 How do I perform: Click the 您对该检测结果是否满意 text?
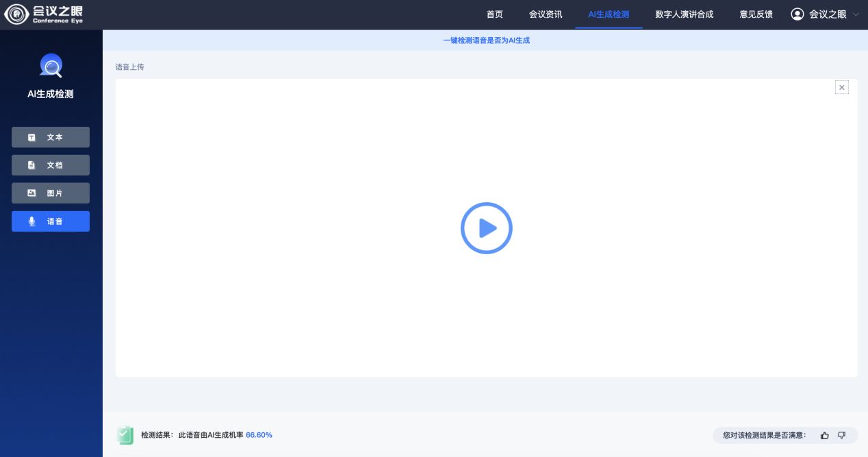click(x=765, y=435)
